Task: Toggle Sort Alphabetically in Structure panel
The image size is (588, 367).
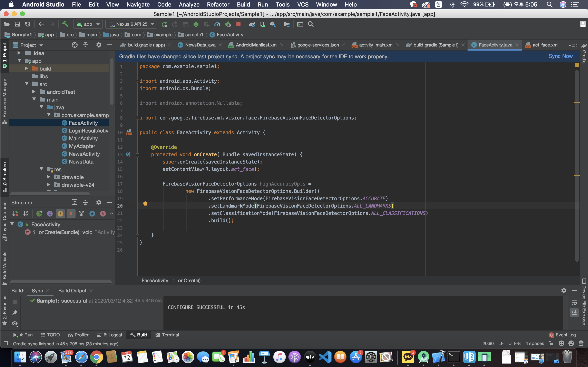Action: [26, 214]
